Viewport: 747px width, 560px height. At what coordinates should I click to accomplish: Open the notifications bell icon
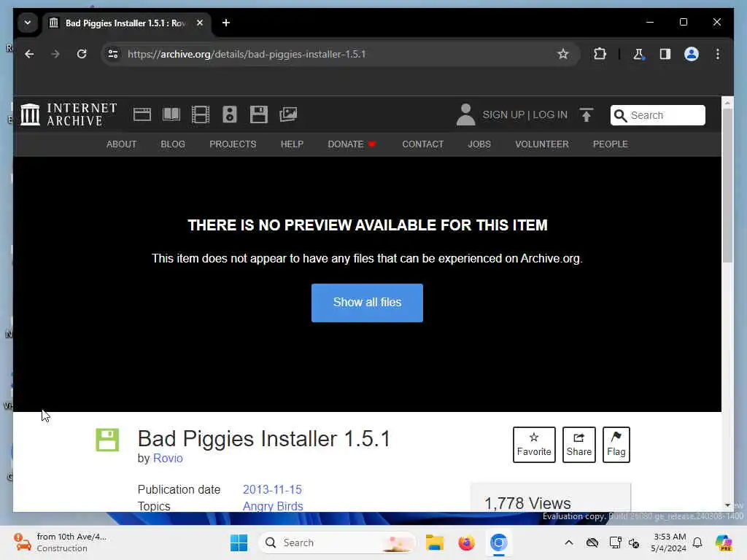pos(697,542)
